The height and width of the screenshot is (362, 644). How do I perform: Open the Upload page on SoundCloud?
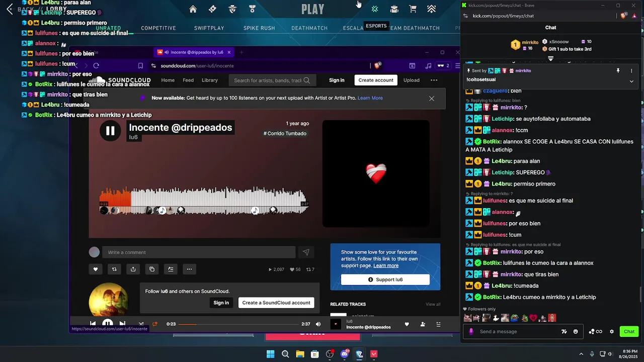411,80
